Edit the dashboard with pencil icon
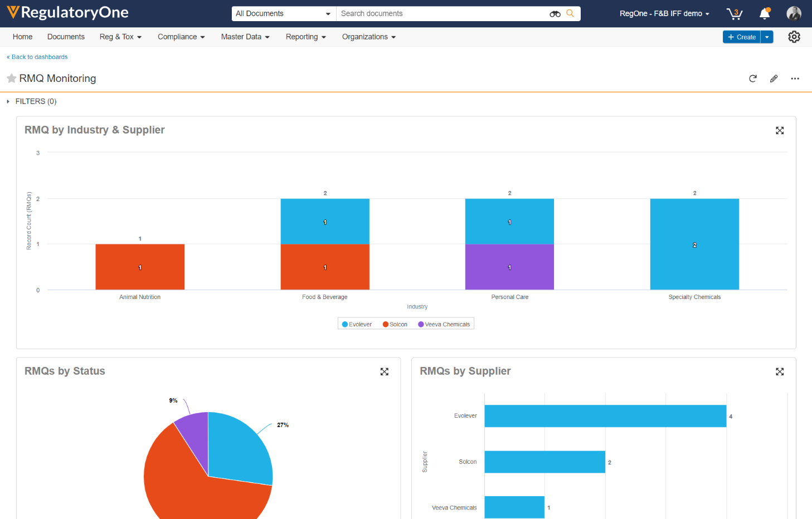Image resolution: width=812 pixels, height=519 pixels. click(774, 79)
